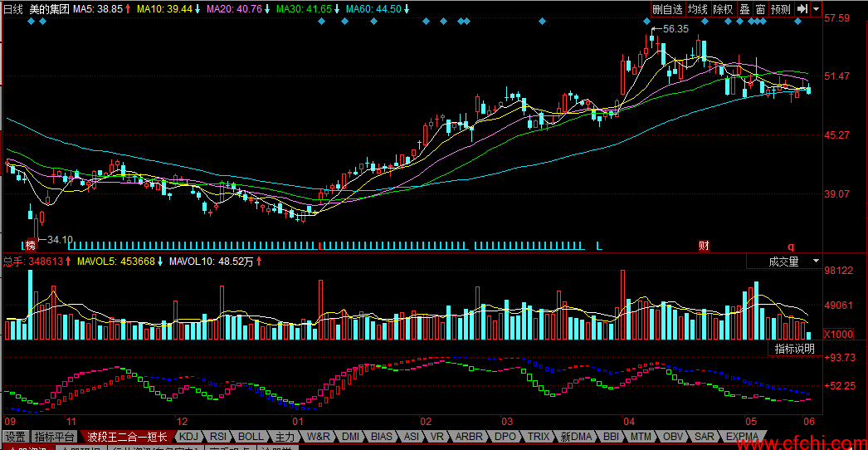Click the 美的集团 stock name
The image size is (868, 450).
[x=49, y=9]
